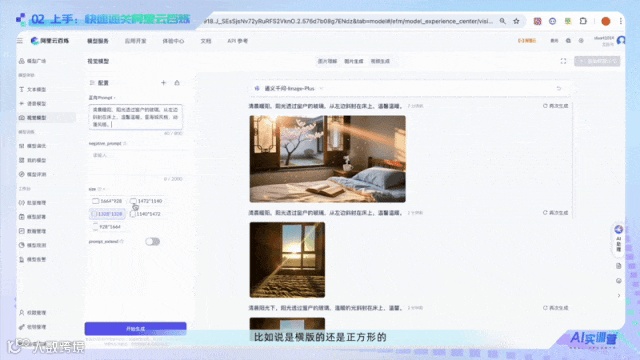Click the clear icon beside the plus
This screenshot has height=360, width=640.
tap(177, 83)
